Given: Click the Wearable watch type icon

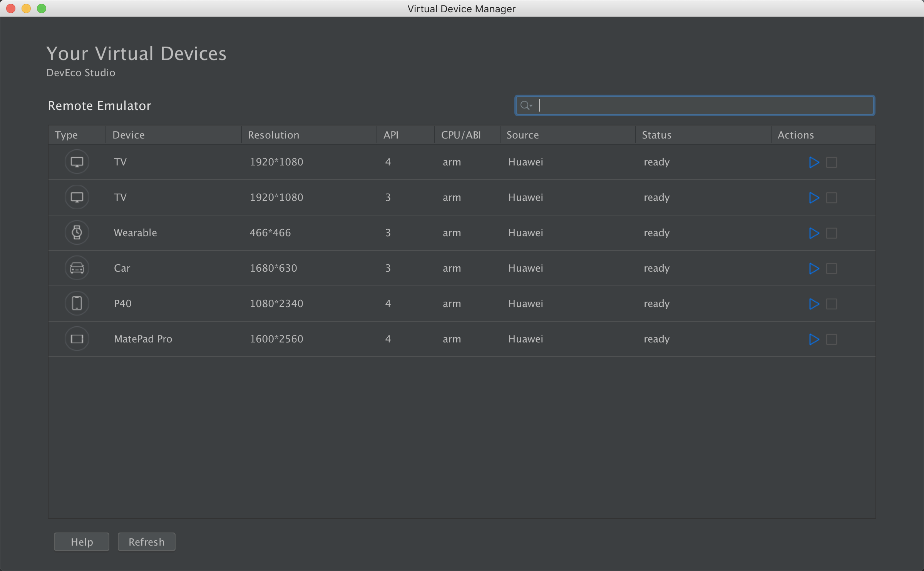Looking at the screenshot, I should 77,232.
